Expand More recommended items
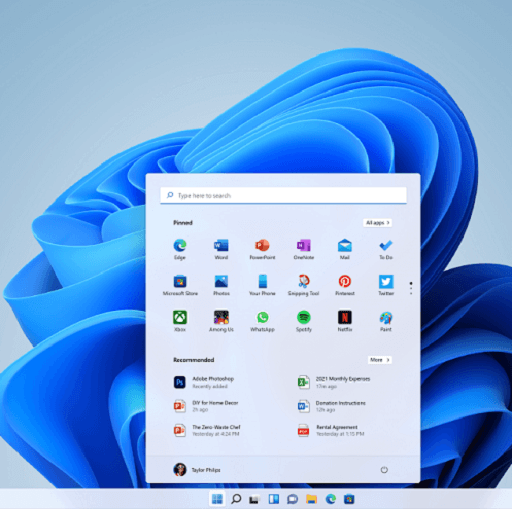512x509 pixels. click(380, 360)
